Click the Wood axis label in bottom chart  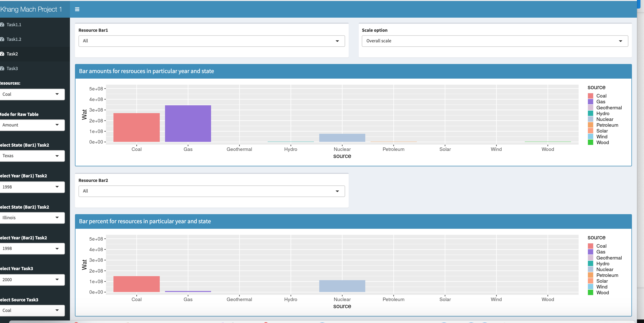click(x=548, y=299)
